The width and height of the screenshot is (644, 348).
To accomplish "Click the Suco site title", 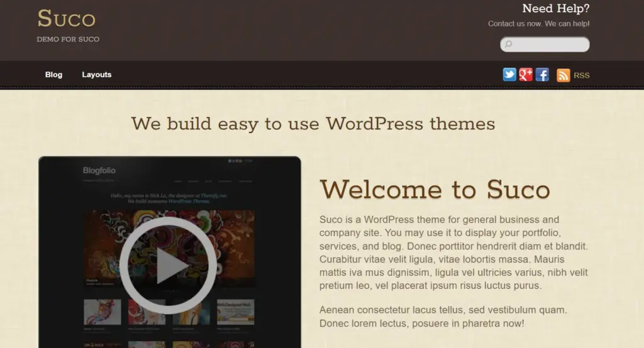I will (x=67, y=19).
